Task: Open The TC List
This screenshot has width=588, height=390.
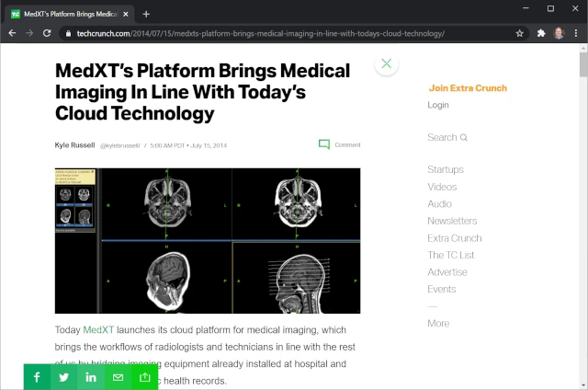Action: click(x=451, y=255)
